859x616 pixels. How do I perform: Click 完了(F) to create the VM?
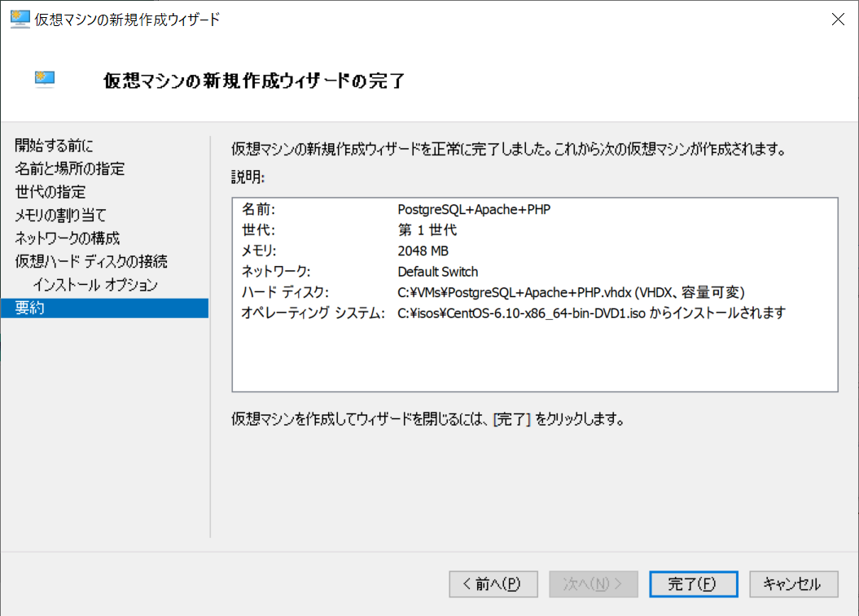click(694, 584)
